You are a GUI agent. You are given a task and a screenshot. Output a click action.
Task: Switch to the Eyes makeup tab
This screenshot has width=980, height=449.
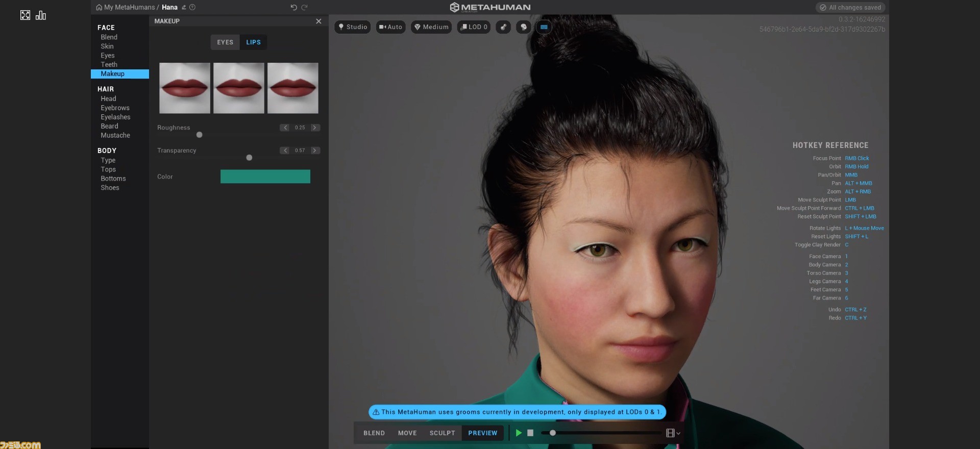pyautogui.click(x=225, y=42)
